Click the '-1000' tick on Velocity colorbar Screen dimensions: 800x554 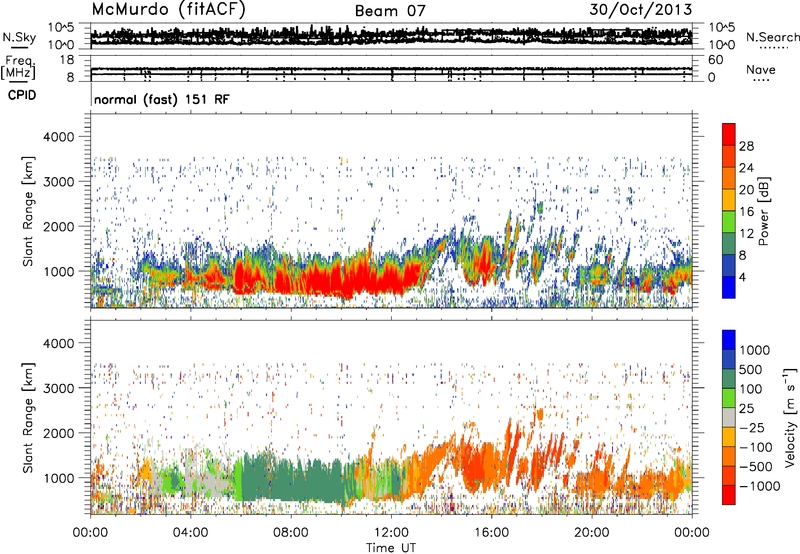click(x=759, y=486)
